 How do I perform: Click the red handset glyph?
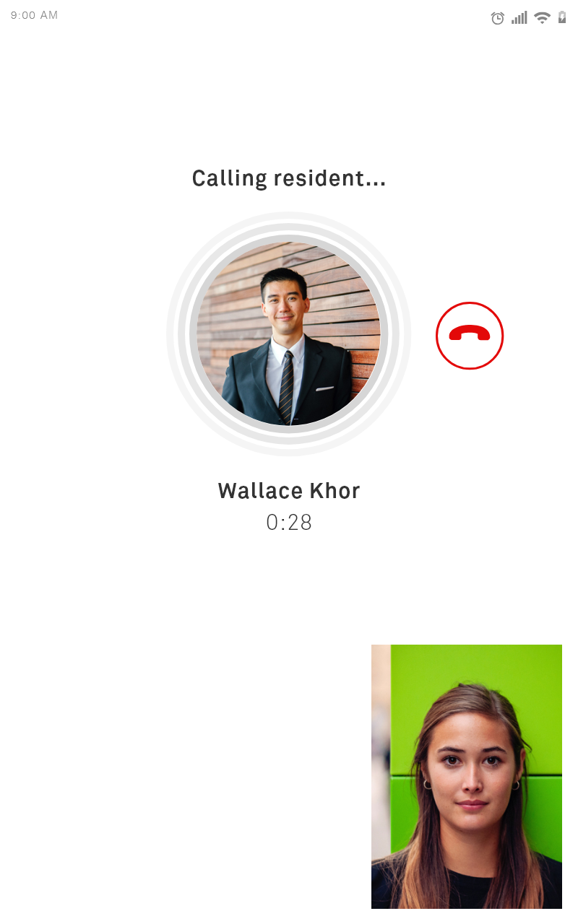(470, 333)
